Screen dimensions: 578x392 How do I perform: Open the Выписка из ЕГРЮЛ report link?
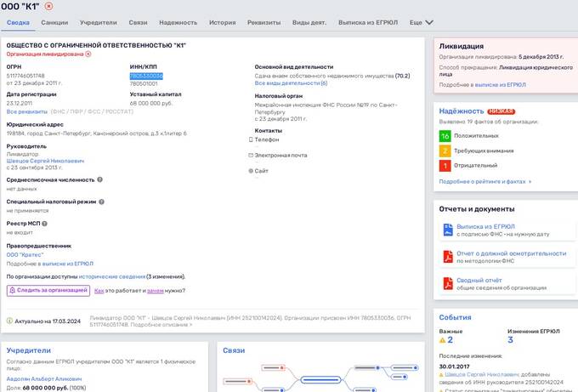(x=485, y=226)
